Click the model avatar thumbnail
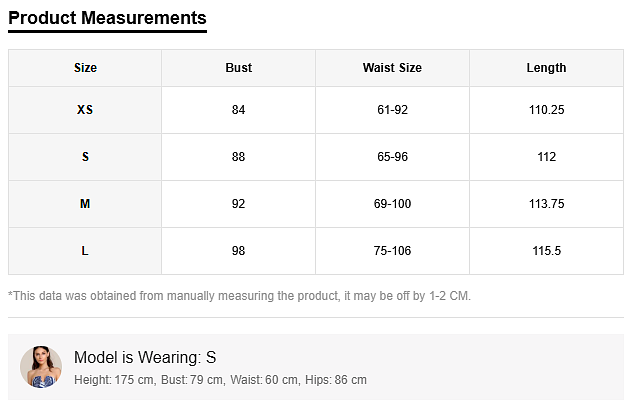 (x=41, y=367)
